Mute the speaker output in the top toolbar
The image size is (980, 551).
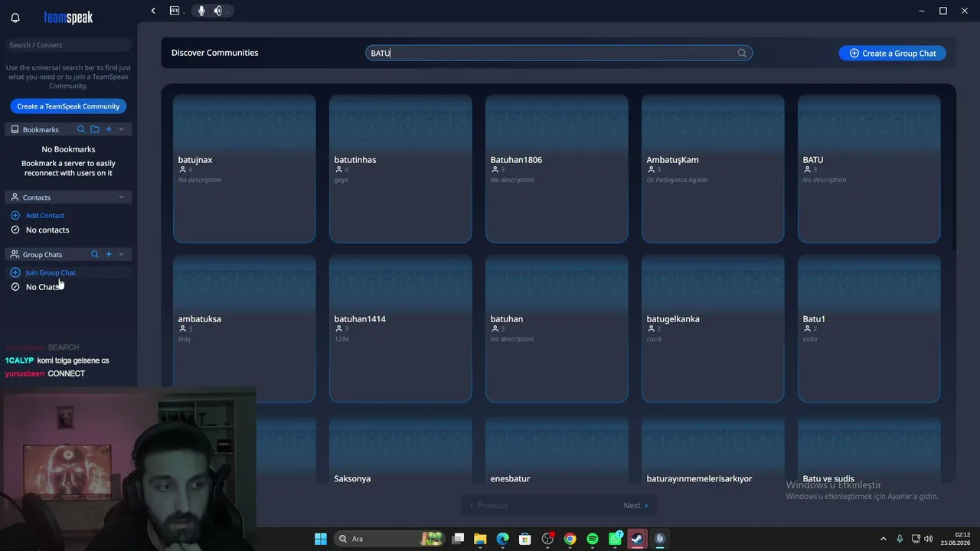coord(217,11)
